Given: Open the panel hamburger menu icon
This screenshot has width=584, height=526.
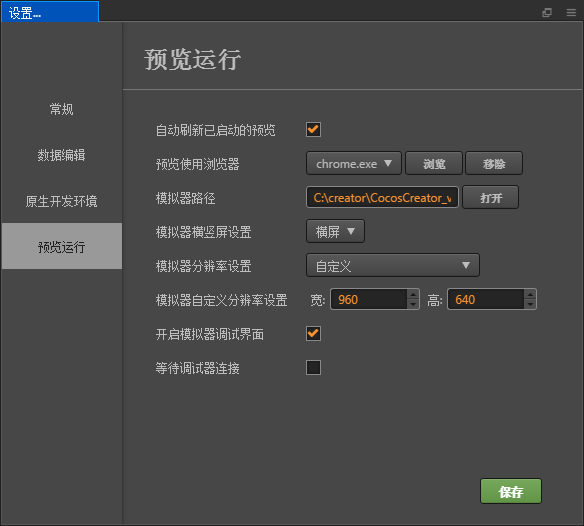Looking at the screenshot, I should [x=571, y=13].
